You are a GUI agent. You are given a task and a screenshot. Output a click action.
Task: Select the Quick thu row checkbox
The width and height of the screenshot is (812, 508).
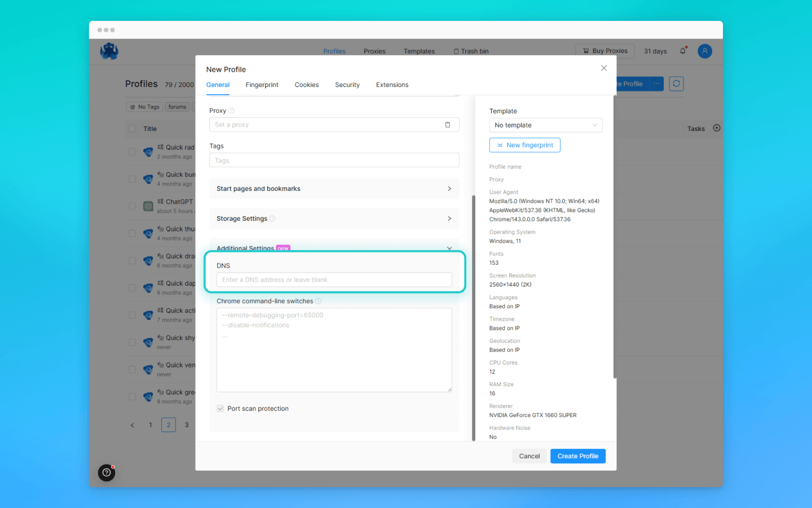coord(133,233)
